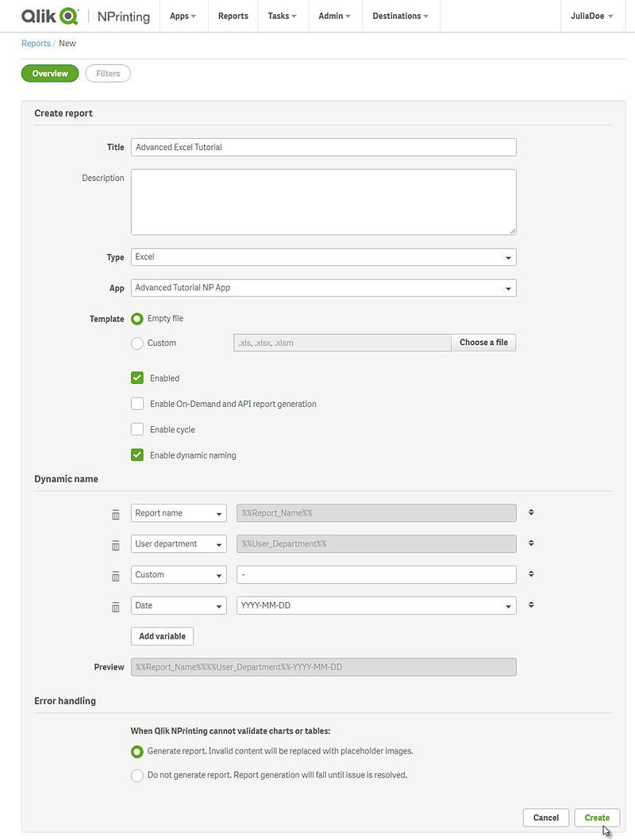This screenshot has width=635, height=840.
Task: Delete the Date dynamic variable row
Action: [x=115, y=606]
